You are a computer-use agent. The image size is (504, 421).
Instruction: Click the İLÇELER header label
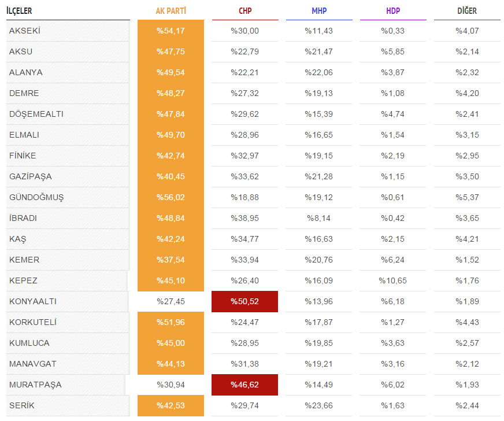point(19,11)
